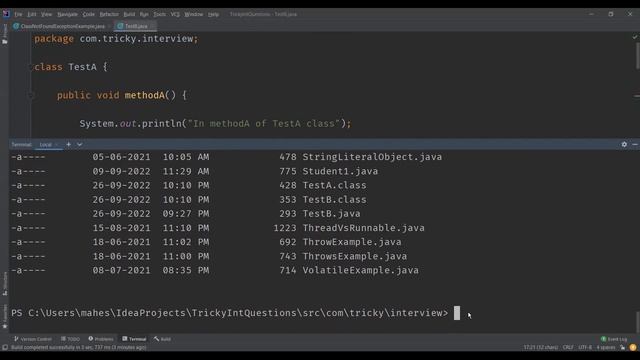Screen dimensions: 640x360
Task: Open the View menu
Action: (x=46, y=14)
